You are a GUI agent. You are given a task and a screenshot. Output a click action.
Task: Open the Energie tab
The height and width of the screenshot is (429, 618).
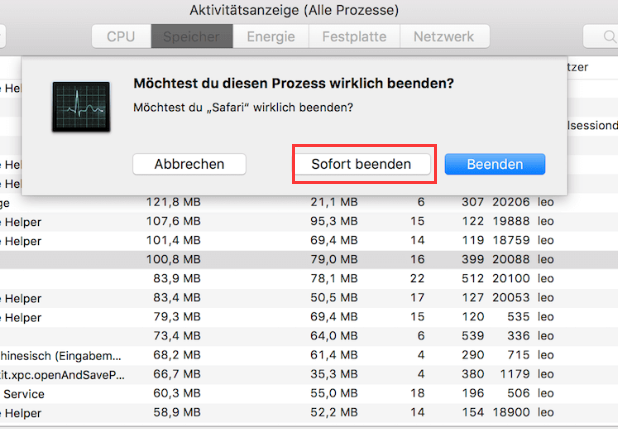point(272,37)
